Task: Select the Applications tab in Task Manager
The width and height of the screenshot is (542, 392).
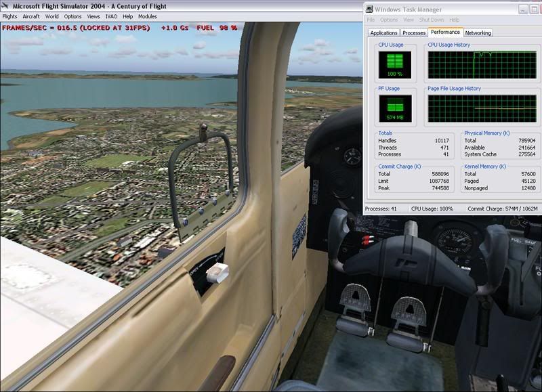Action: coord(383,32)
